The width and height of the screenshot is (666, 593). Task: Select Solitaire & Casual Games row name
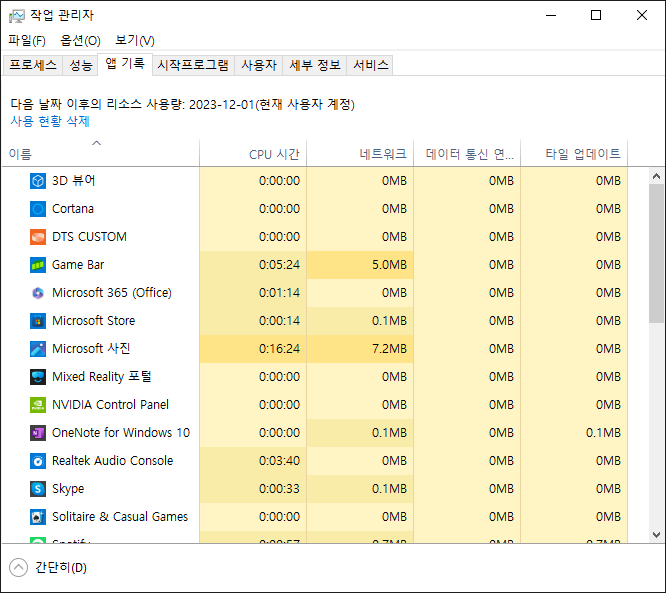[x=120, y=517]
